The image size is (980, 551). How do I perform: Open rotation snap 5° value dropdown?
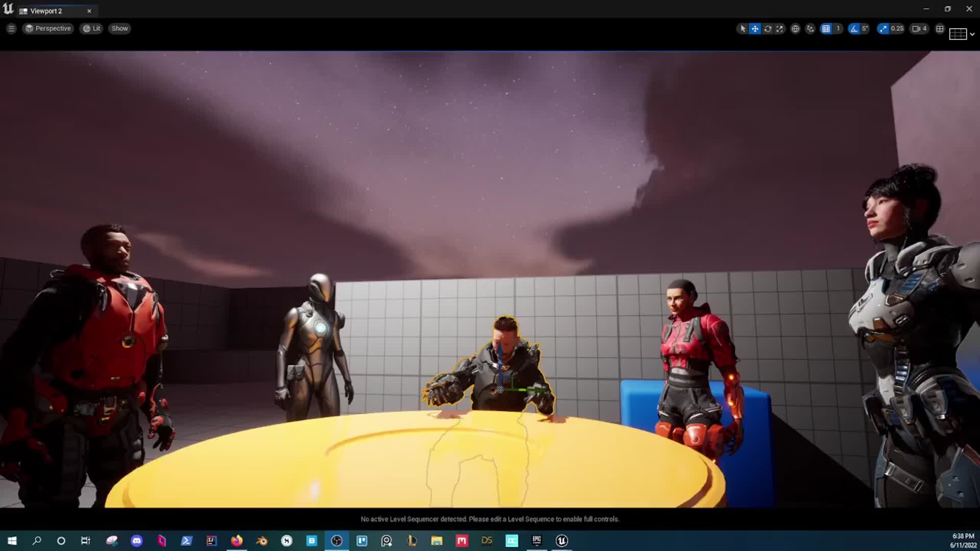point(865,29)
